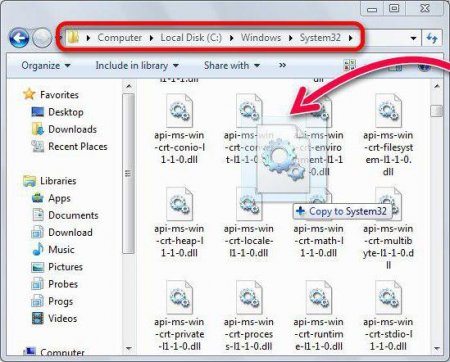Select the api-ms-win-crt-stdio-l1-1-0.dll file icon
The height and width of the screenshot is (362, 450).
388,297
